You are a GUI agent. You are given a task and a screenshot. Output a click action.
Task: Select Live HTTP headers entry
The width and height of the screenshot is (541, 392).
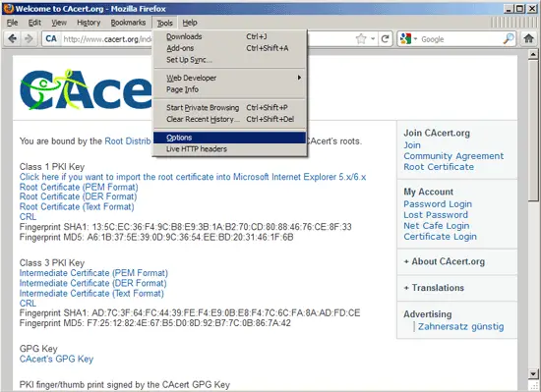point(229,149)
